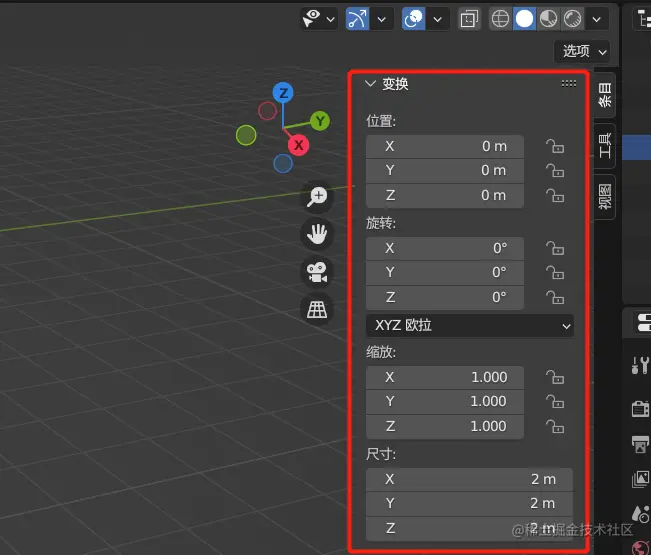The image size is (651, 555).
Task: Open the 选项 options dropdown
Action: 582,51
